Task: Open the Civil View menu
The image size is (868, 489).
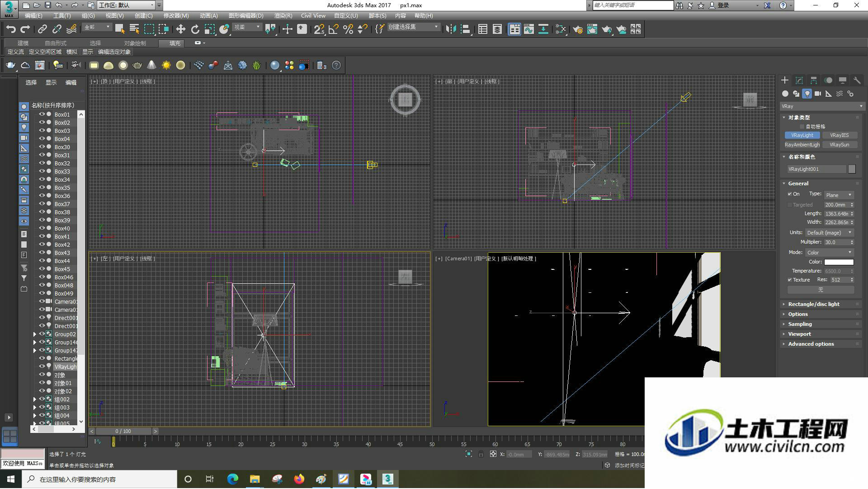Action: (x=313, y=16)
